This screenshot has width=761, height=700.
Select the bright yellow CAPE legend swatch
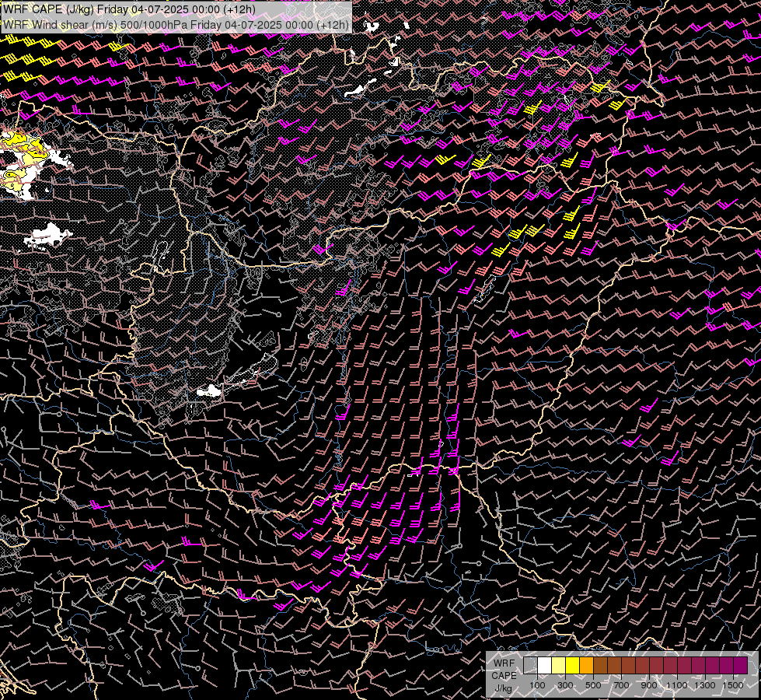tap(573, 665)
